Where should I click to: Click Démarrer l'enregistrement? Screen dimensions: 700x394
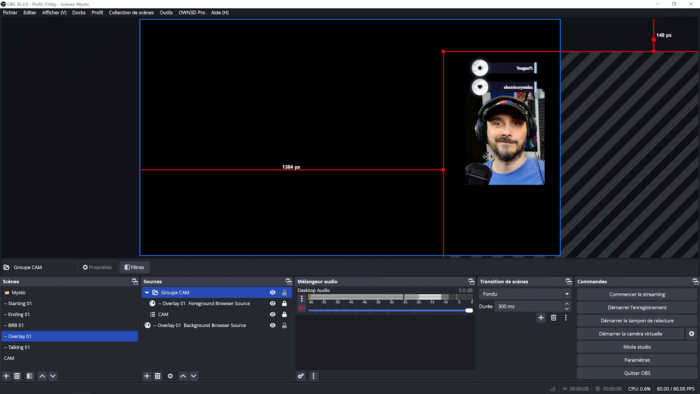click(637, 307)
